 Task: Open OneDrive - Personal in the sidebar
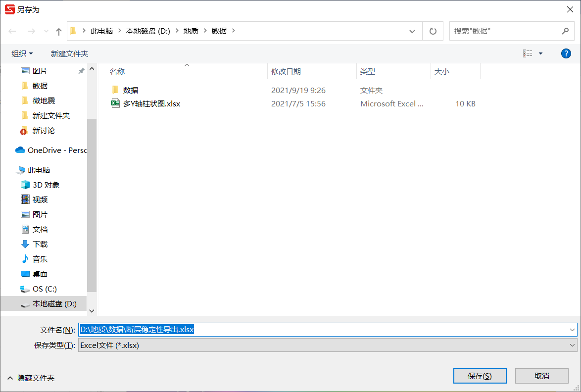click(51, 150)
